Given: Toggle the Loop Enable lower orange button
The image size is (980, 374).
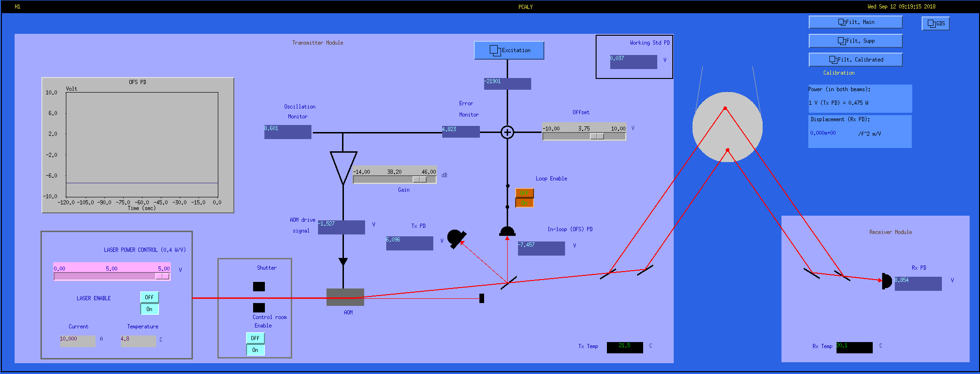Looking at the screenshot, I should click(525, 203).
